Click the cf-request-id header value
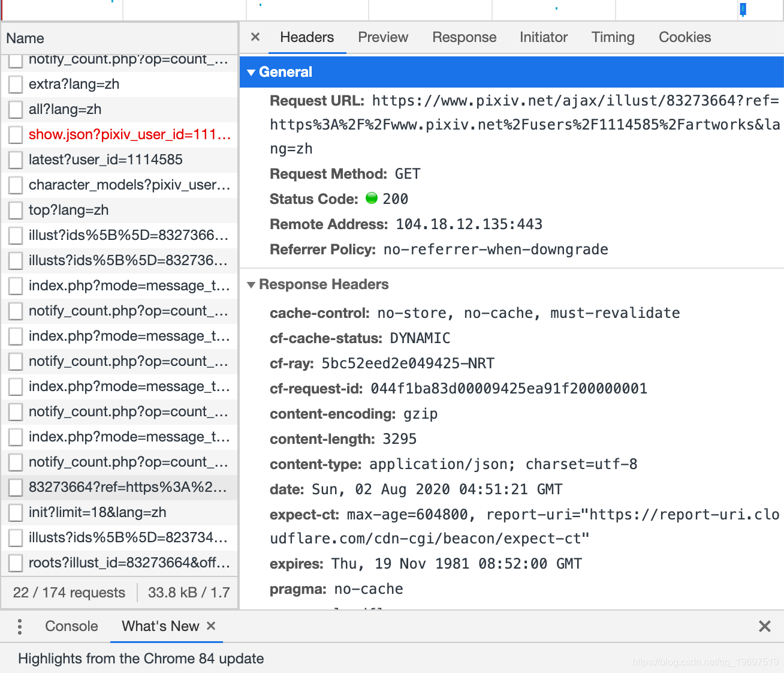The image size is (784, 673). tap(509, 389)
